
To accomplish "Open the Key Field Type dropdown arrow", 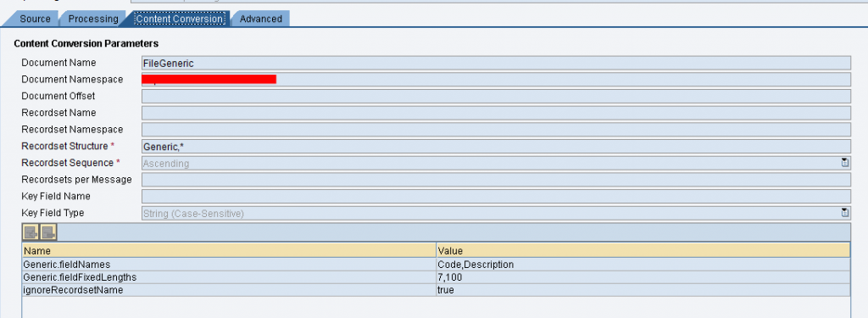I will 845,213.
